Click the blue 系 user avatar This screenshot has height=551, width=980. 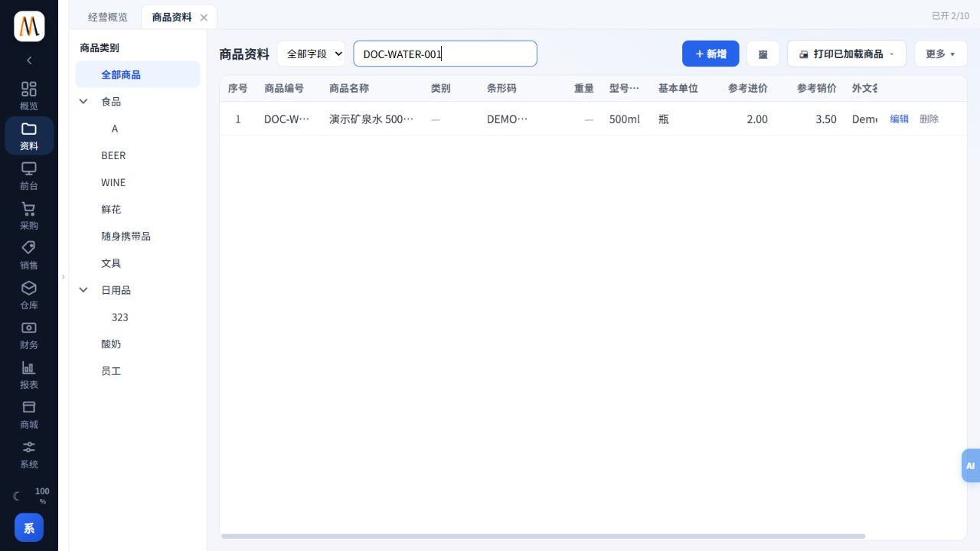pyautogui.click(x=29, y=527)
